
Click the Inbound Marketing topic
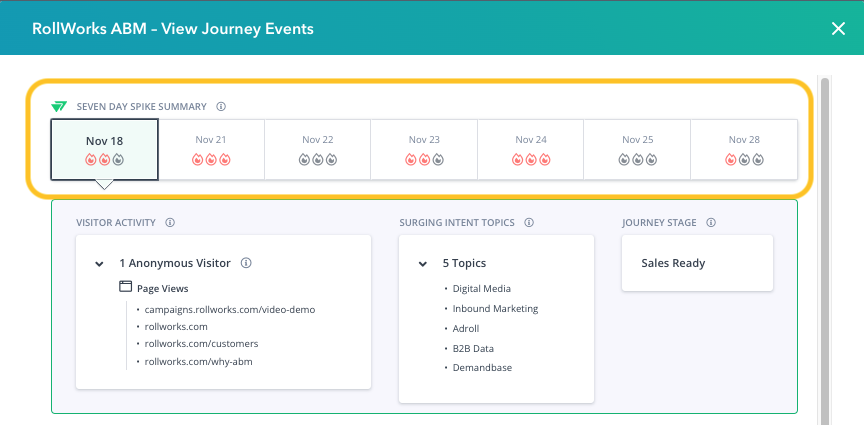pos(495,309)
